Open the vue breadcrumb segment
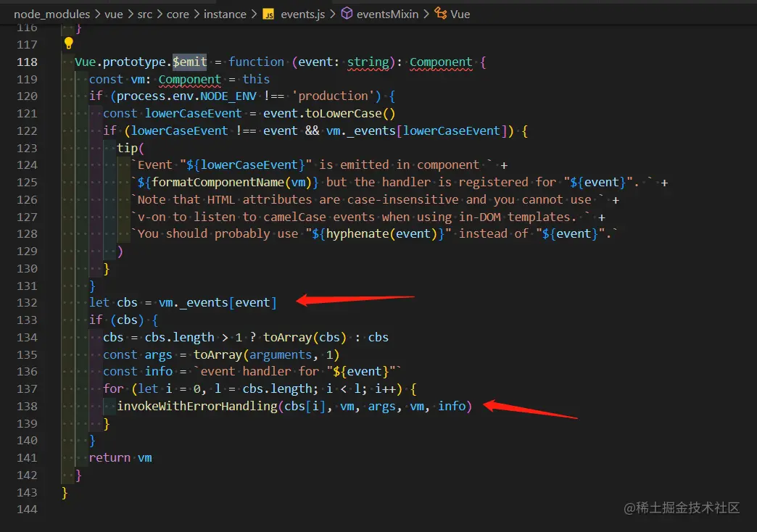Screen dimensions: 757x532 pyautogui.click(x=113, y=14)
